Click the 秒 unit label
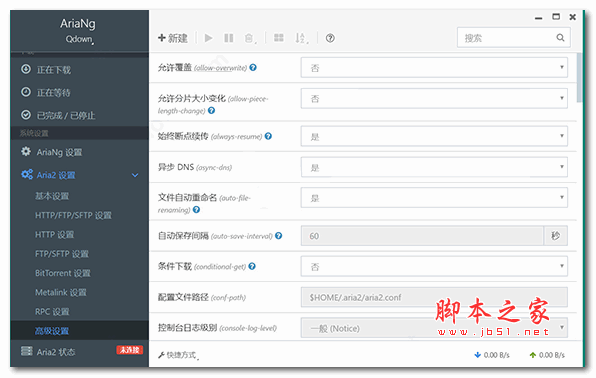 [556, 236]
